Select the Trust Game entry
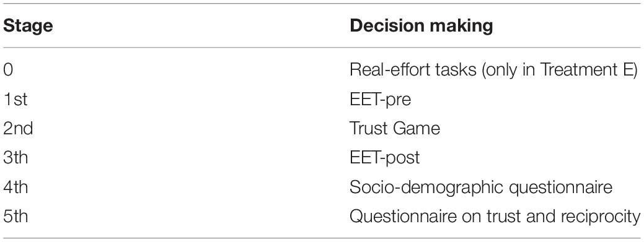Image resolution: width=644 pixels, height=242 pixels. tap(395, 129)
